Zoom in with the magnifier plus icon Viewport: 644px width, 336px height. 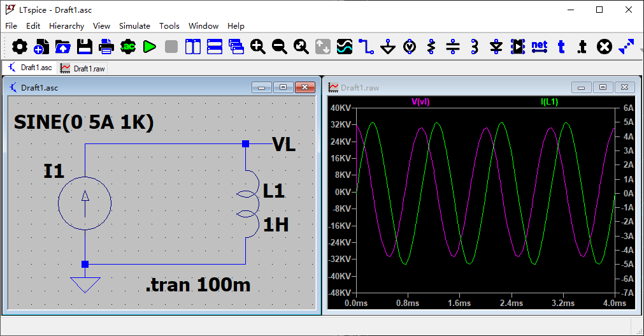258,47
